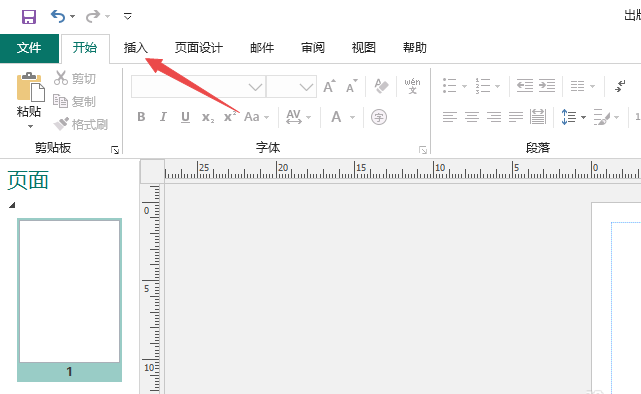The height and width of the screenshot is (394, 641).
Task: Toggle Italic formatting
Action: [163, 117]
